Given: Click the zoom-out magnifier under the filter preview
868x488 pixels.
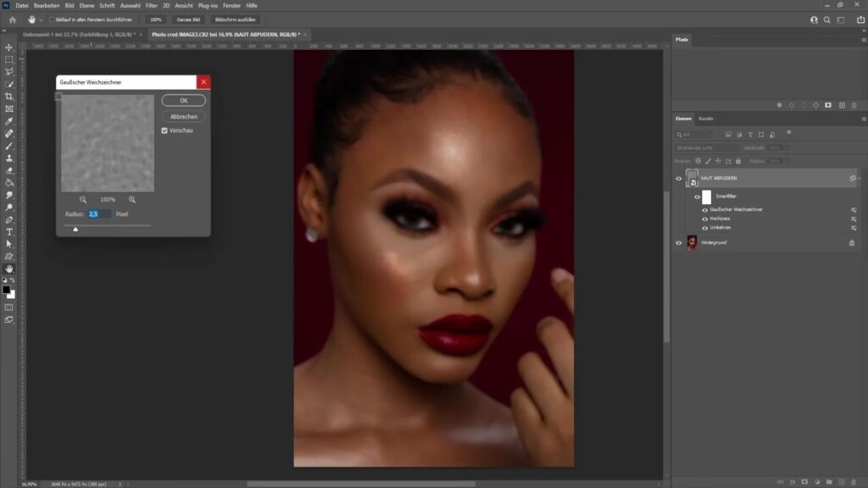Looking at the screenshot, I should pyautogui.click(x=83, y=199).
